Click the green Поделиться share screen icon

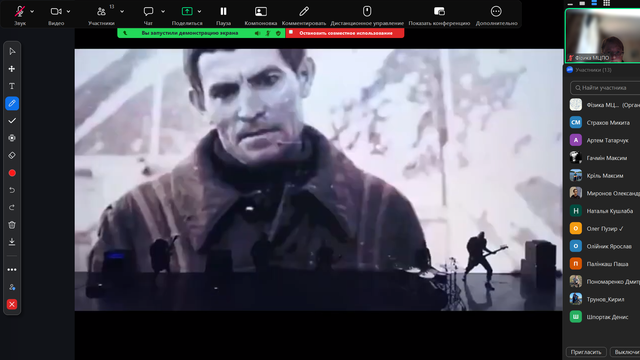tap(187, 11)
